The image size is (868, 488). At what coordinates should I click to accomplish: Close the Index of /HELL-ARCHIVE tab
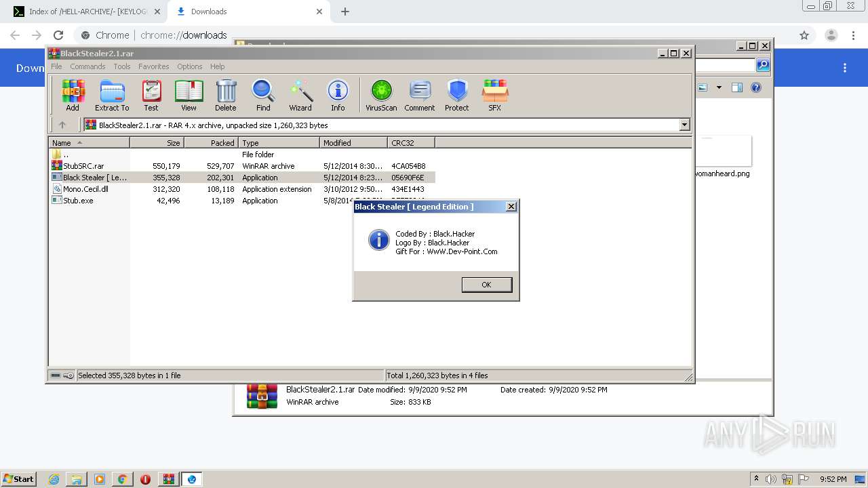click(157, 12)
